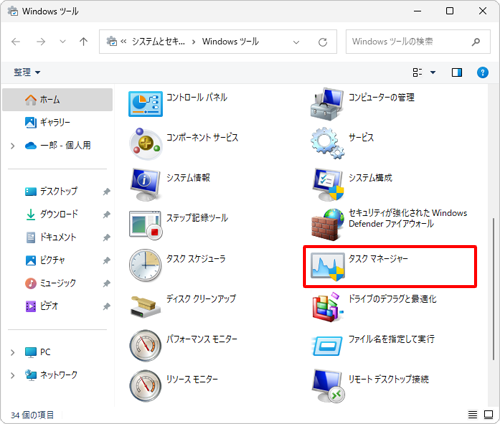Select the リモート デスクトップ接続 icon
This screenshot has height=424, width=500.
tap(328, 386)
